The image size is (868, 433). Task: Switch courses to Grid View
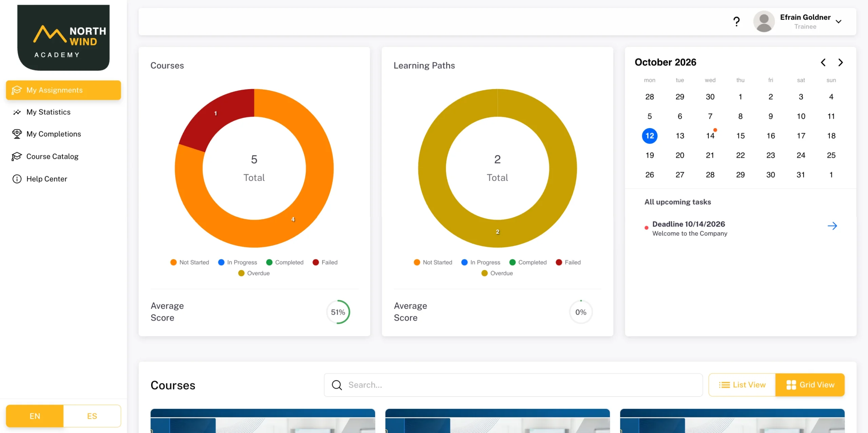click(810, 385)
